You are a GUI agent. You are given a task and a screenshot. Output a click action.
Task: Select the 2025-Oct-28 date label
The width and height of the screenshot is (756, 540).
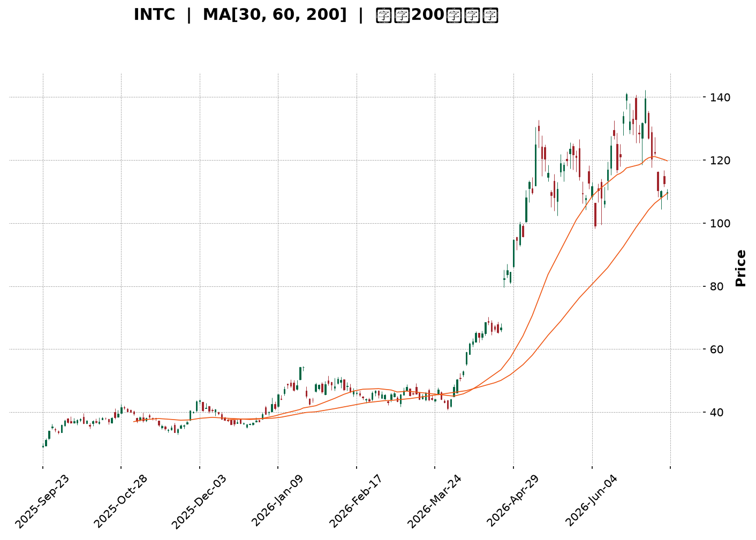tap(120, 501)
